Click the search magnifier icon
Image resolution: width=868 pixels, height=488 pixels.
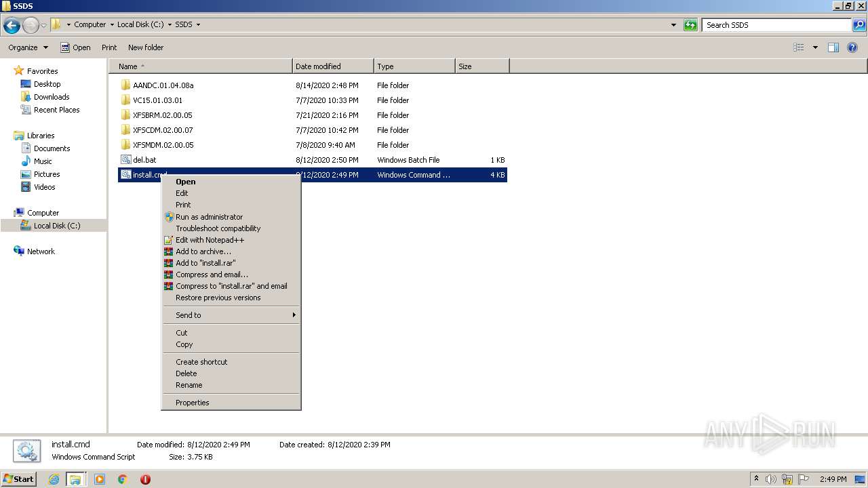(x=859, y=25)
